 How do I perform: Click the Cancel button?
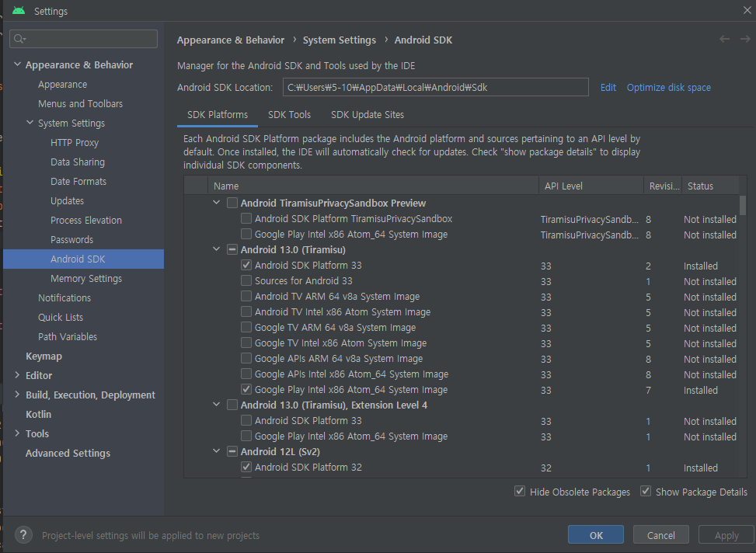tap(661, 535)
